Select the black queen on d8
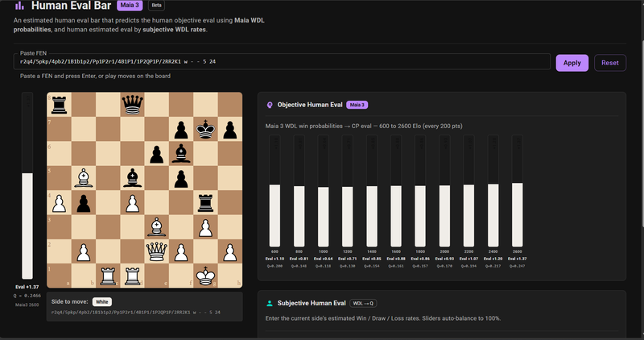The image size is (644, 340). click(x=131, y=103)
